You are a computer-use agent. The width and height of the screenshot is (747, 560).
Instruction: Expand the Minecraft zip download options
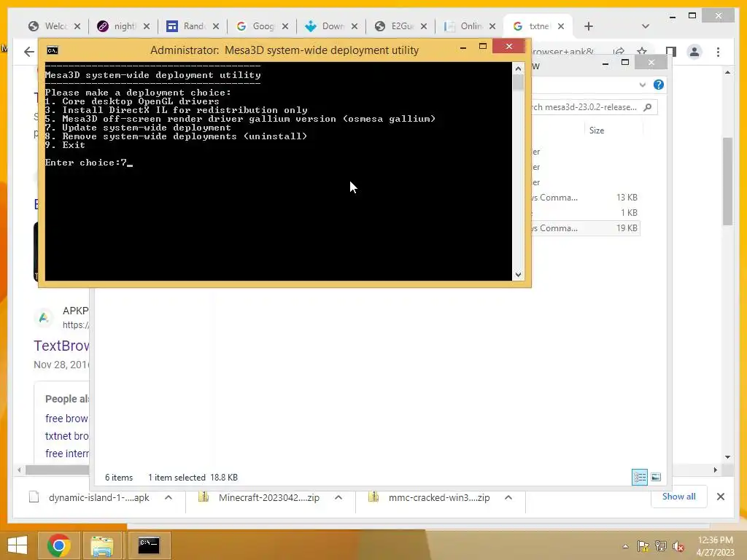click(338, 497)
